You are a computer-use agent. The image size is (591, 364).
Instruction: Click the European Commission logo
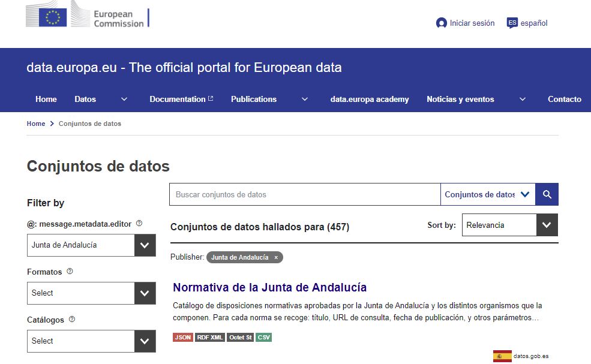(x=87, y=16)
